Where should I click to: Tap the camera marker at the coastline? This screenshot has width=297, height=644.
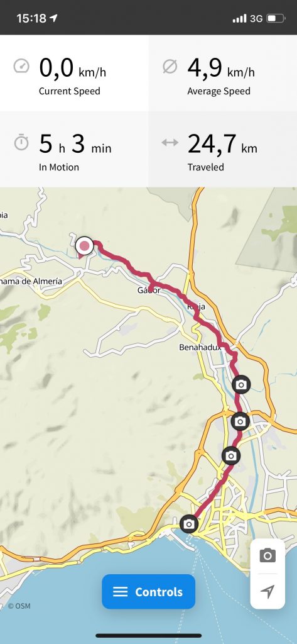coord(189,524)
